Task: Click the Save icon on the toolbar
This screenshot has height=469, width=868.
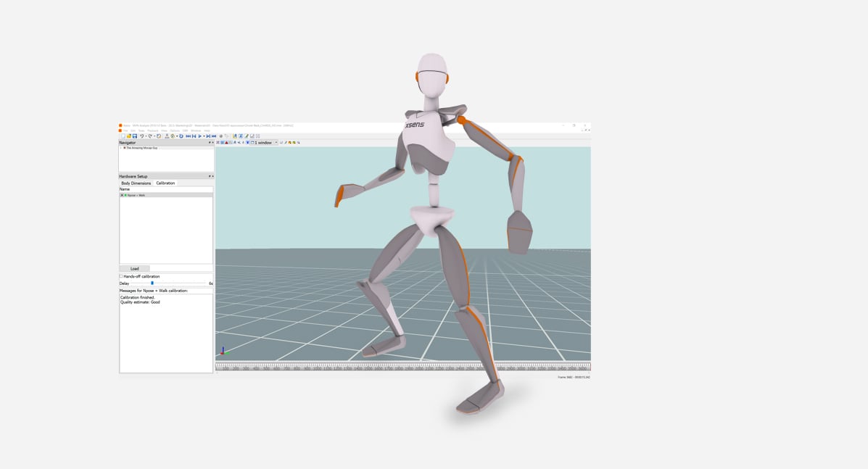Action: 133,136
